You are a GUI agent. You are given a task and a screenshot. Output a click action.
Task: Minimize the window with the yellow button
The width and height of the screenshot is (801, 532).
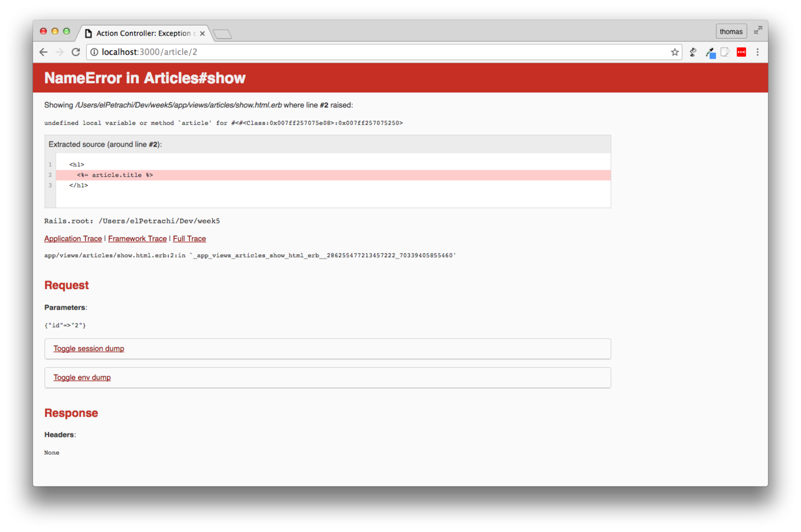pos(55,31)
